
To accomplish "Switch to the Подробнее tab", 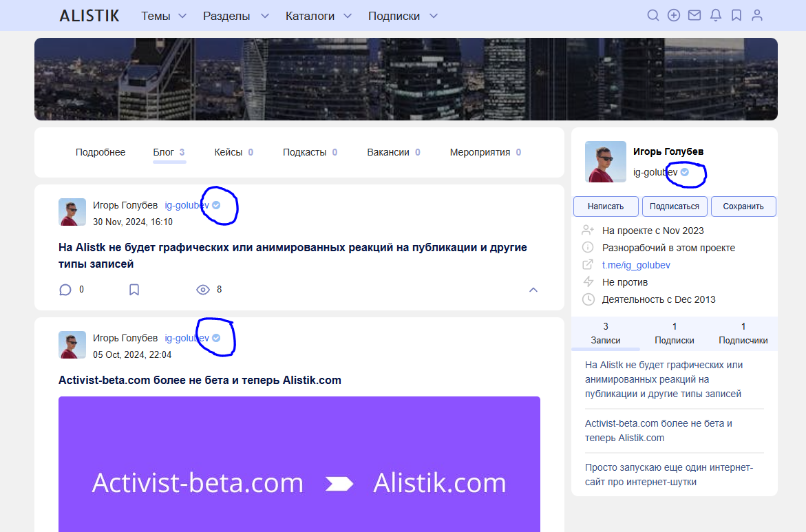I will pyautogui.click(x=100, y=152).
